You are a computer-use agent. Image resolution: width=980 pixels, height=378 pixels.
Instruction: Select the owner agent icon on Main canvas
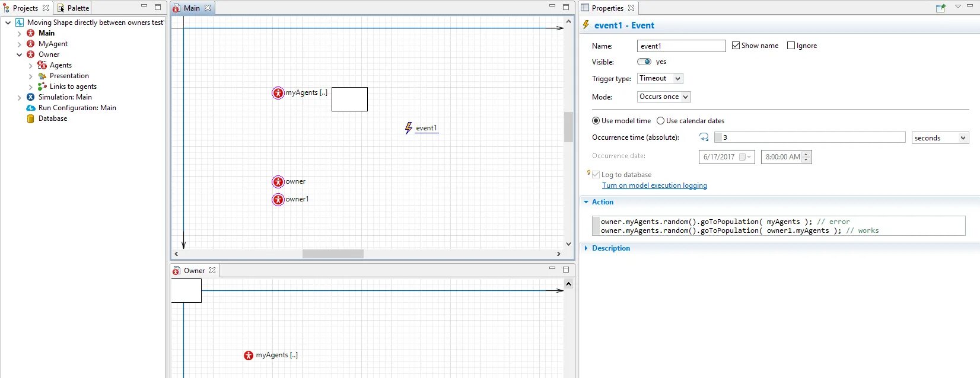point(278,182)
